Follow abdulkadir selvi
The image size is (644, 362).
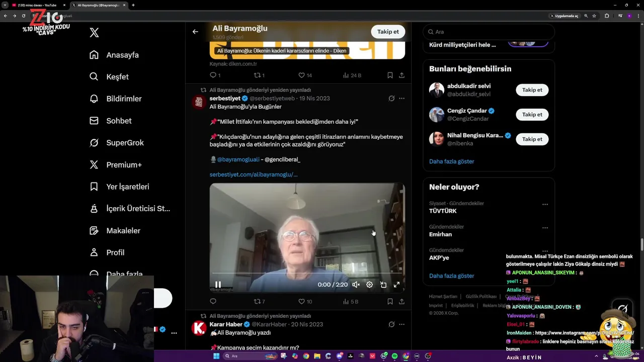(x=532, y=90)
